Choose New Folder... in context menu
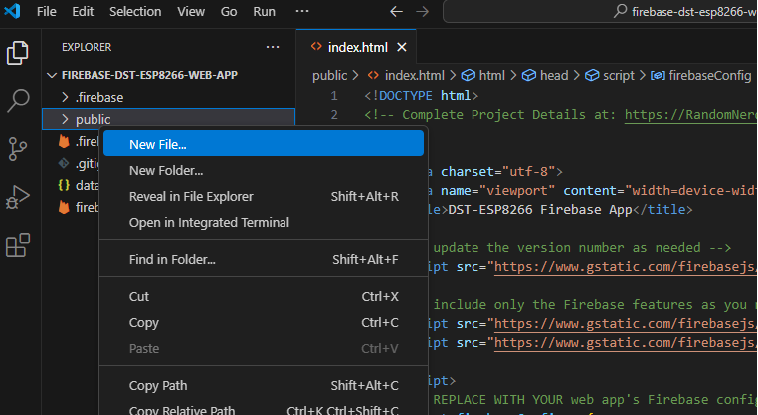 tap(166, 170)
